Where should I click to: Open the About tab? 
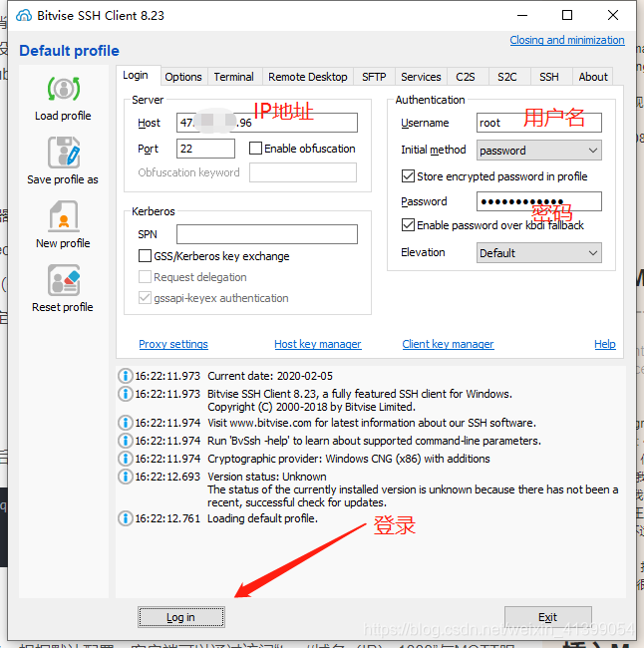point(593,77)
